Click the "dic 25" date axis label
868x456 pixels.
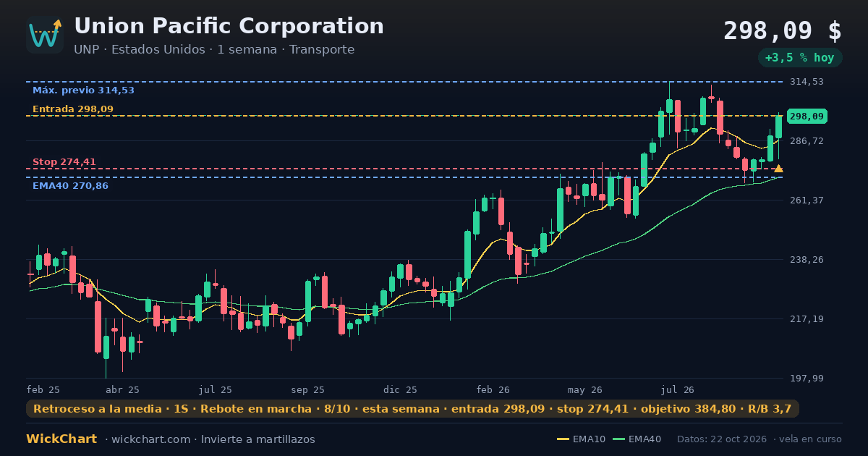tap(401, 390)
